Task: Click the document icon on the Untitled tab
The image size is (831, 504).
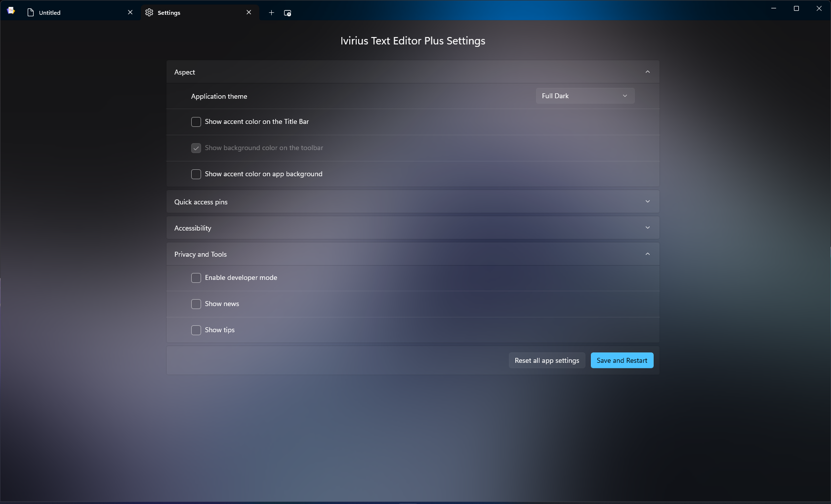Action: tap(31, 12)
